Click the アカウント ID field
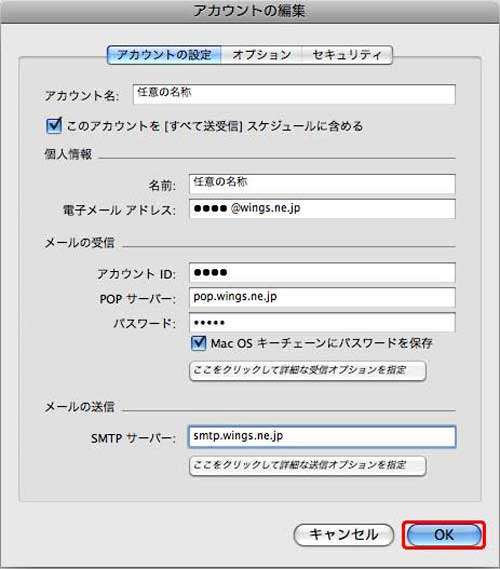 pos(322,273)
